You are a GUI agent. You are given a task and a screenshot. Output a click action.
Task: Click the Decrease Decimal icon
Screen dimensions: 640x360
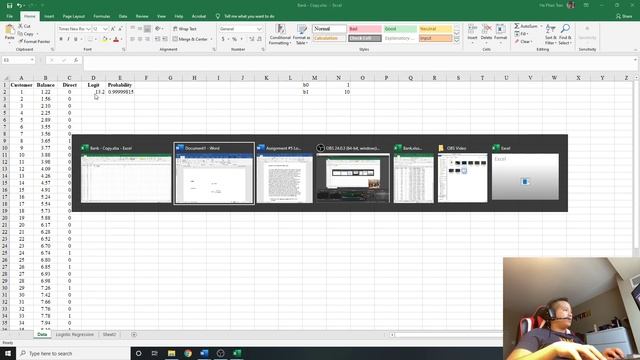[x=259, y=39]
